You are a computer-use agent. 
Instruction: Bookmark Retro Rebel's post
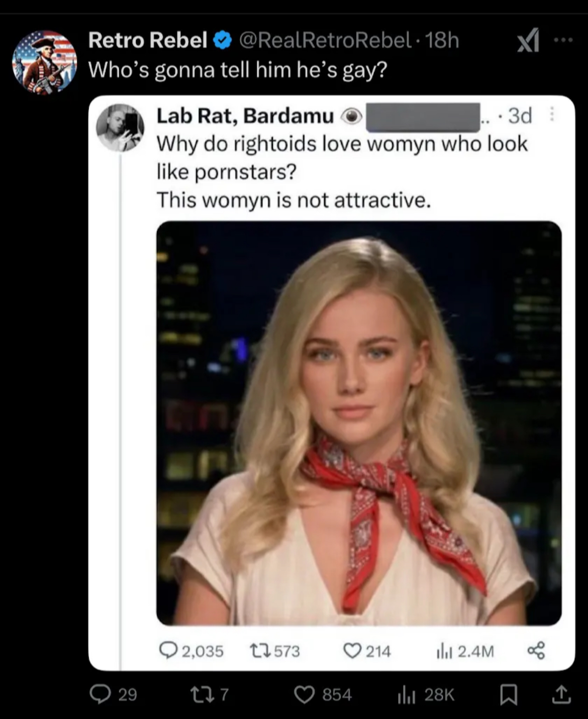[509, 695]
